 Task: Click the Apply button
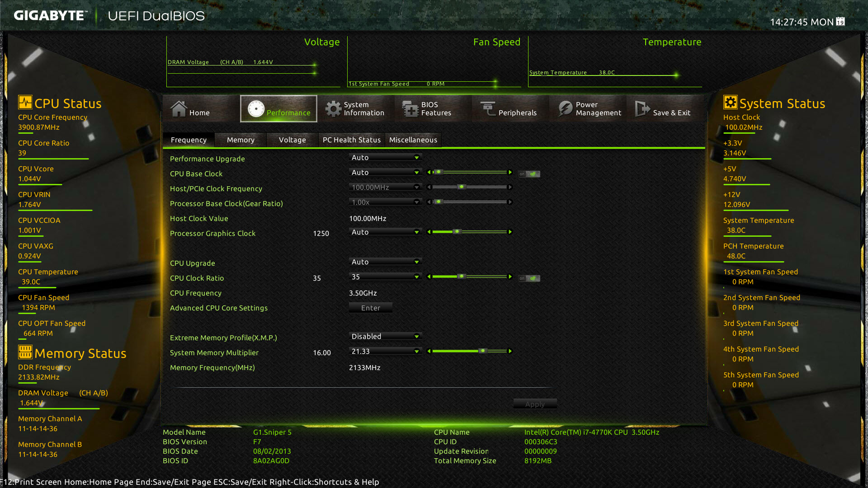coord(535,404)
